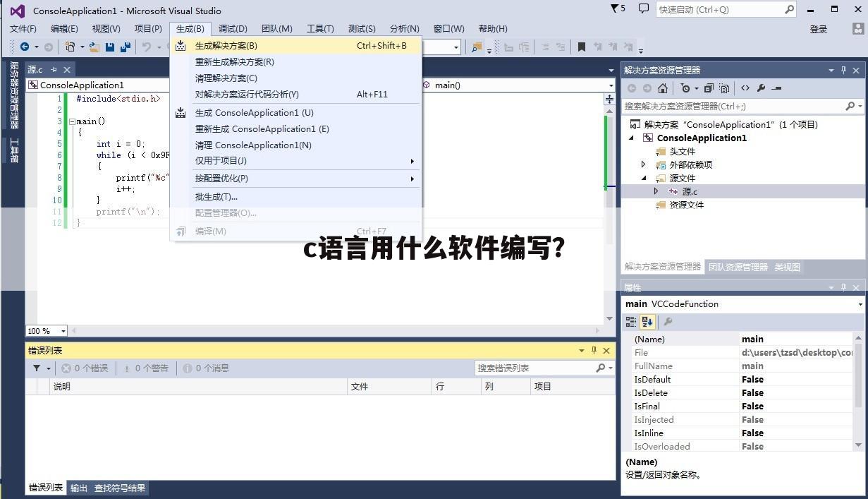Switch to the 类视图 tab
The image size is (868, 499).
tap(788, 267)
